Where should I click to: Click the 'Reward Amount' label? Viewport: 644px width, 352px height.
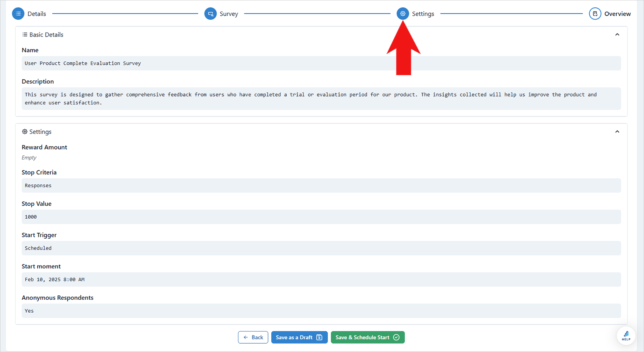[44, 147]
